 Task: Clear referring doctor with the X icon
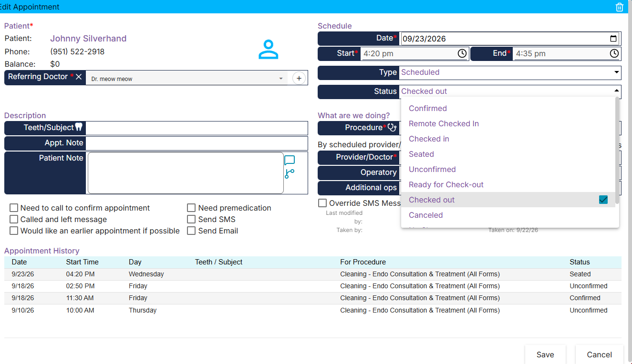tap(79, 77)
